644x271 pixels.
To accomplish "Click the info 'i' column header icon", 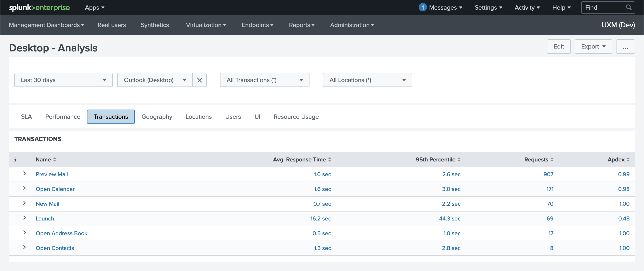I will [x=15, y=159].
